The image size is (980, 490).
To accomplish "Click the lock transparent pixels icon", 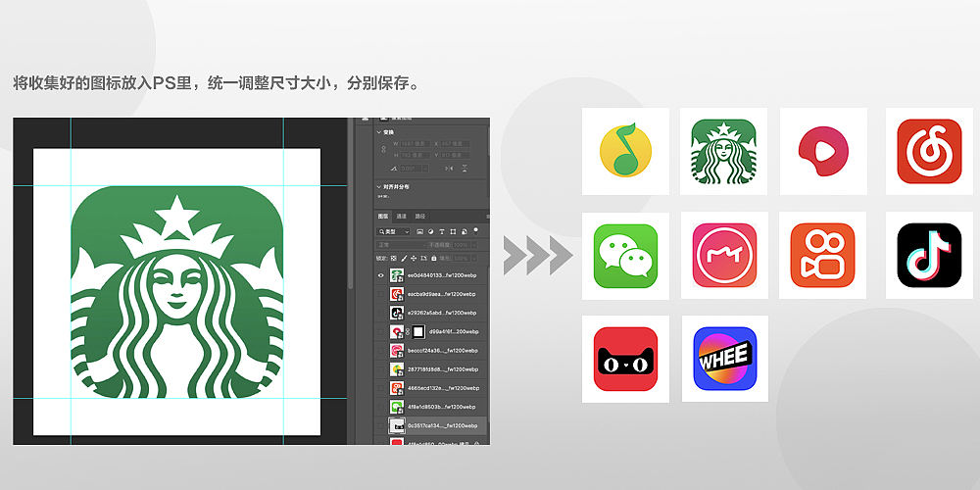I will tap(394, 258).
